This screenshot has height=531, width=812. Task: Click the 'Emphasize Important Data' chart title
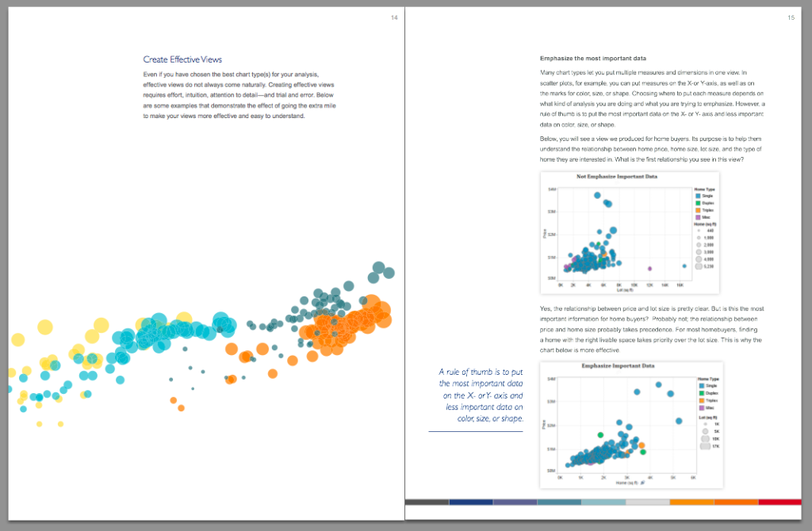point(618,366)
